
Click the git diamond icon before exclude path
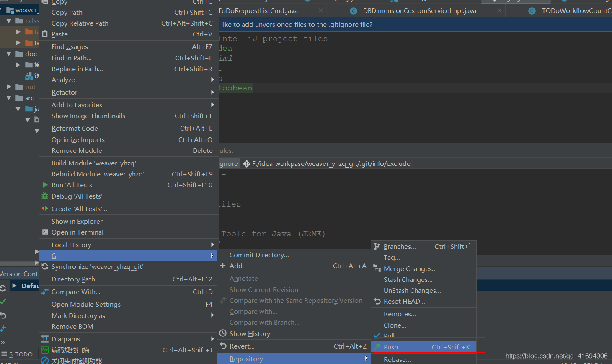click(247, 163)
